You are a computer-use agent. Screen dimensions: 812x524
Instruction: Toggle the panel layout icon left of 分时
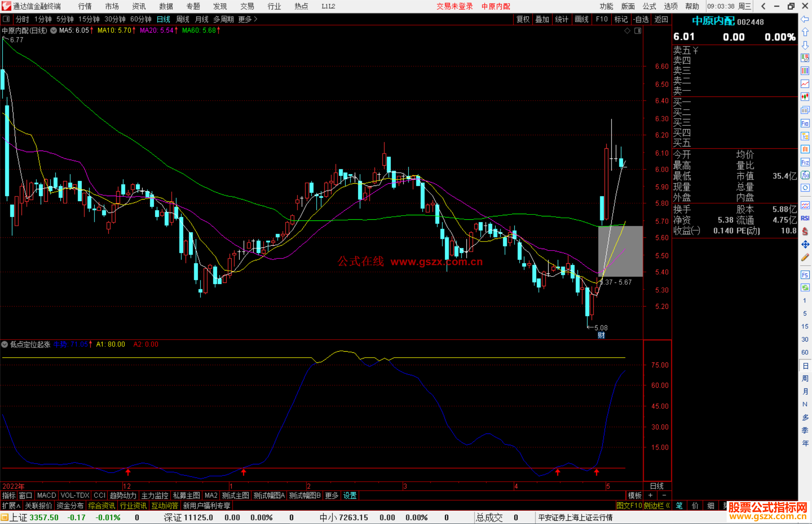pos(6,19)
